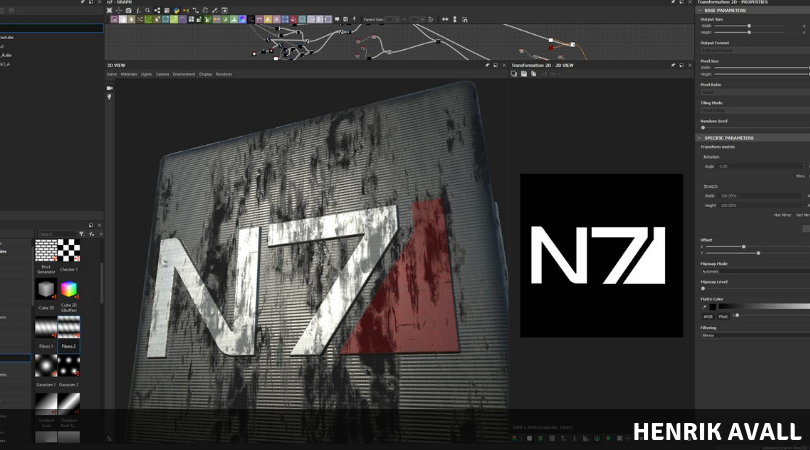Image resolution: width=810 pixels, height=450 pixels.
Task: Select the Fibers 2 thumbnail in Library
Action: click(x=69, y=328)
